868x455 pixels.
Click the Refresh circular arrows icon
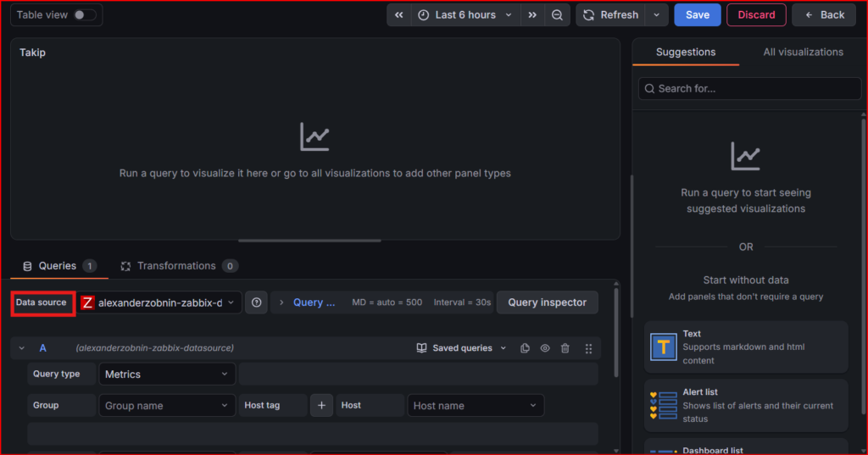click(x=589, y=15)
